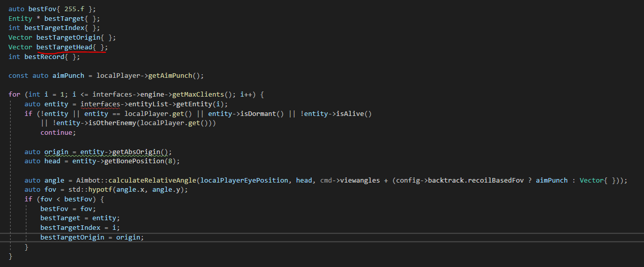This screenshot has height=267, width=644.
Task: Click the const keyword before aimPunch
Action: 18,75
